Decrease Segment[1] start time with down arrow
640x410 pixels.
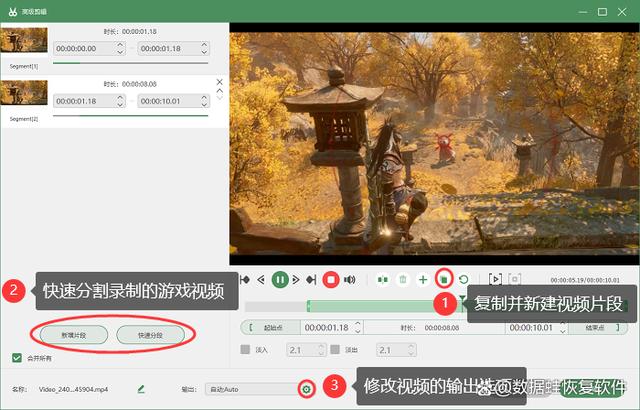(120, 52)
